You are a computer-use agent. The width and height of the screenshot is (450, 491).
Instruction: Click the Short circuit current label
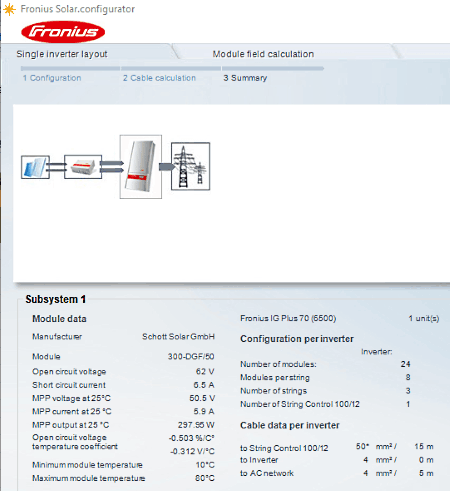click(x=69, y=385)
